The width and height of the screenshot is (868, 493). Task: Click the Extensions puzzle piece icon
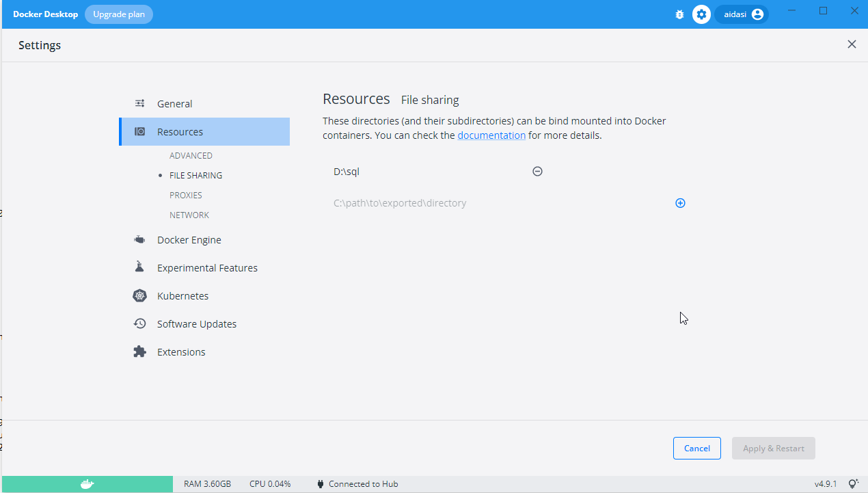(x=139, y=352)
